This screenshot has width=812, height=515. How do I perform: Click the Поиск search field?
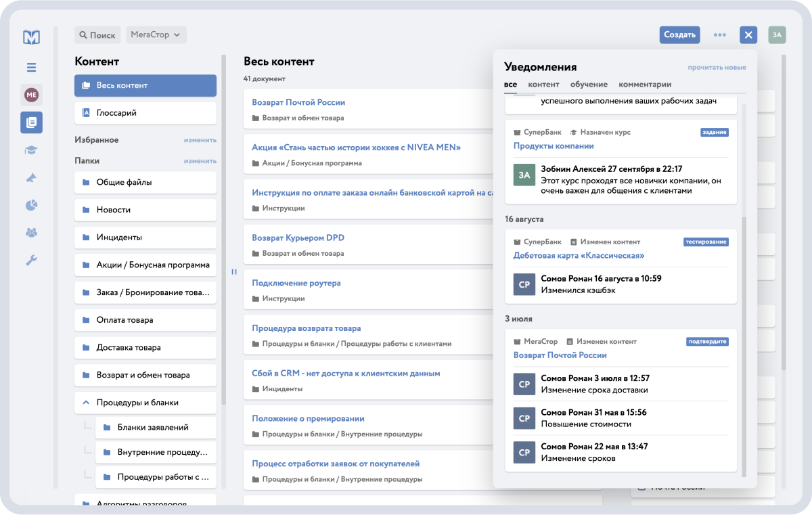(x=97, y=35)
